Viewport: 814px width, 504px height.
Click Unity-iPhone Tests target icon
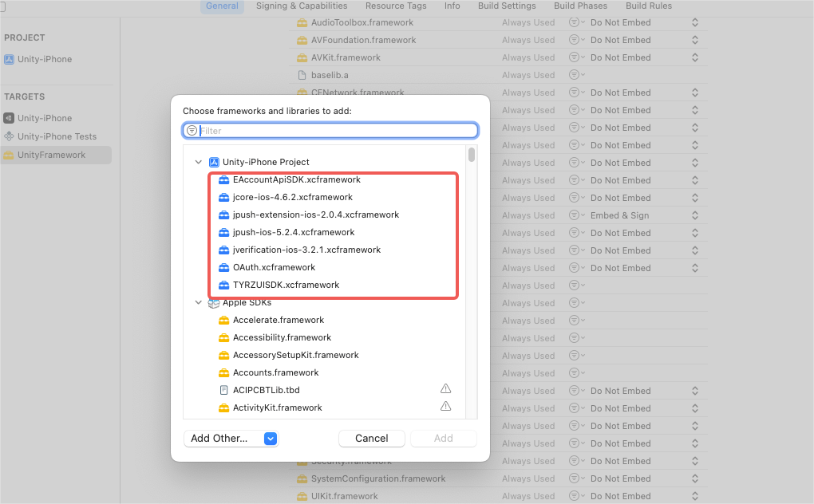pos(9,136)
